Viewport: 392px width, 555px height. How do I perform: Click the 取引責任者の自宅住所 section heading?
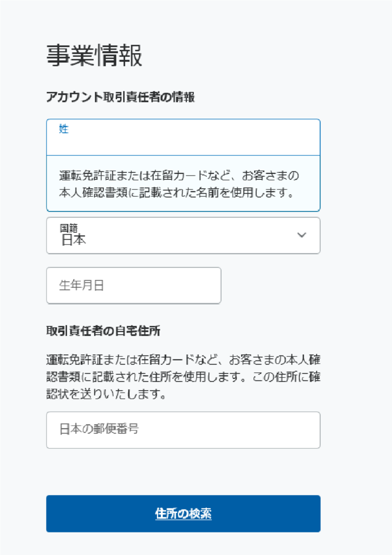[103, 331]
